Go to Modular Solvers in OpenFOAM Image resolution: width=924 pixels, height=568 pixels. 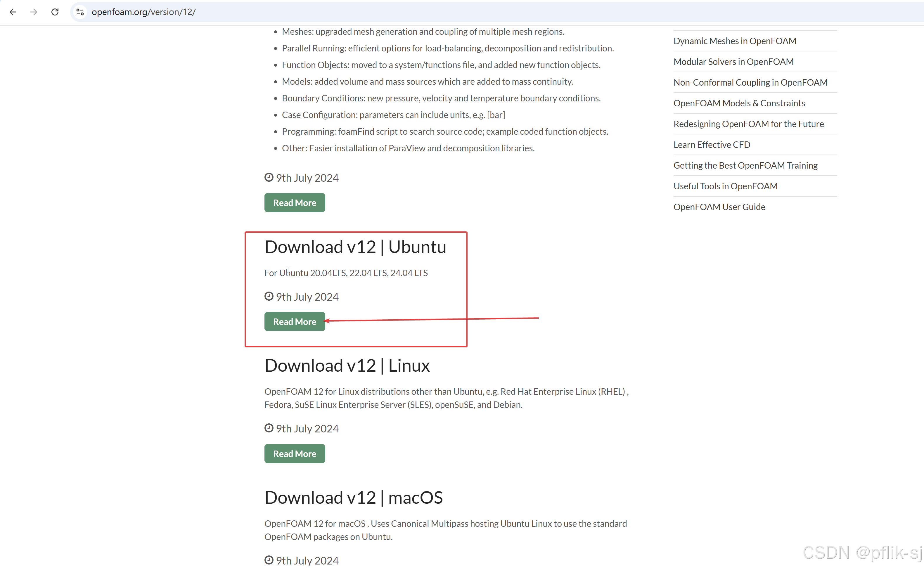[x=733, y=62]
